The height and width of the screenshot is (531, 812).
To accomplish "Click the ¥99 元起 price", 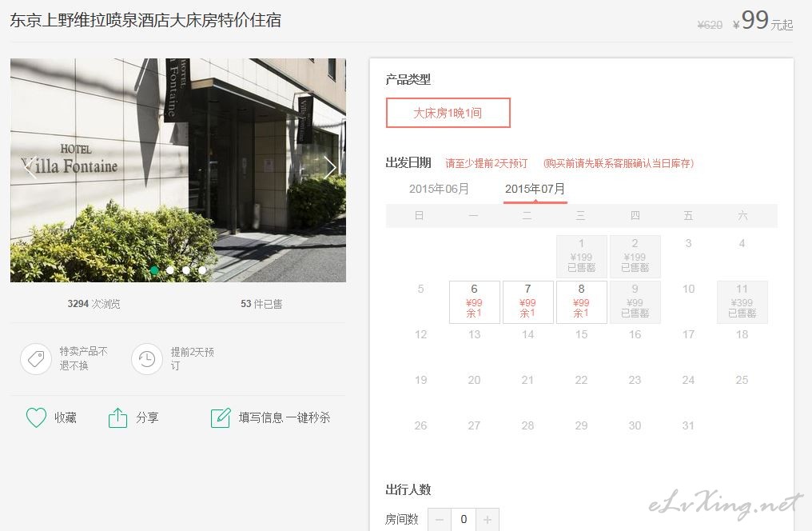I will click(762, 22).
